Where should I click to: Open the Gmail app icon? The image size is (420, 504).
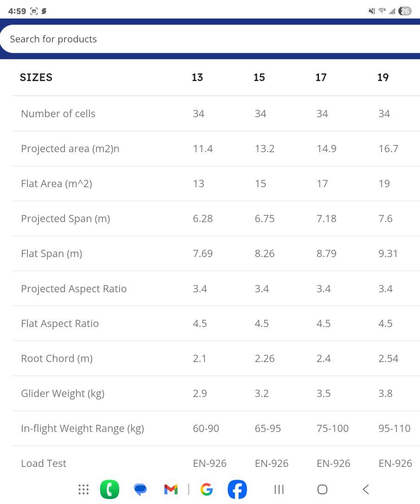171,489
